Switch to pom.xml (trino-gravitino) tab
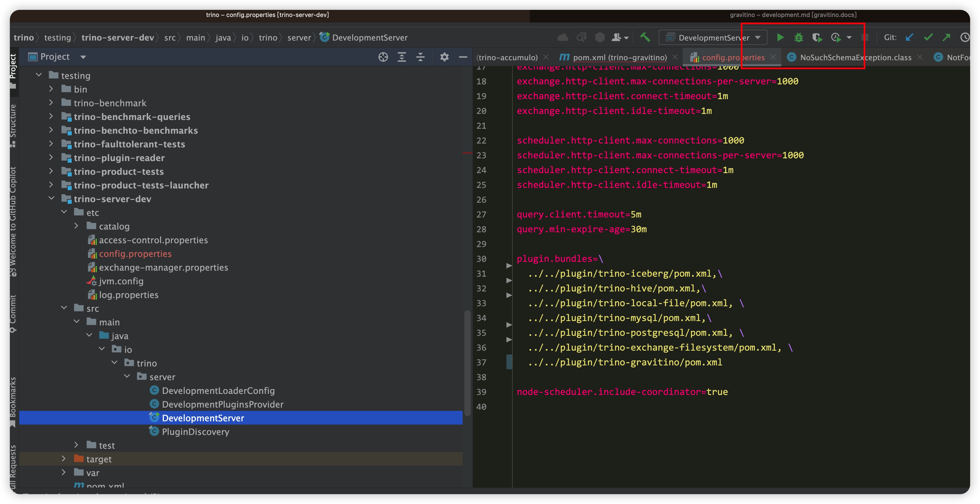The image size is (980, 504). [619, 58]
